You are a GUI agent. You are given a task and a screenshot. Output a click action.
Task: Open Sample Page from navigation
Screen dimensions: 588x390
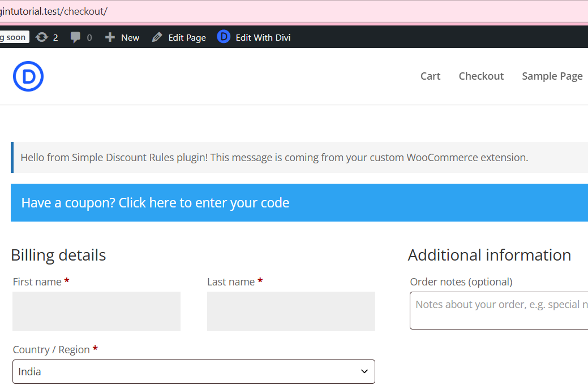coord(552,76)
